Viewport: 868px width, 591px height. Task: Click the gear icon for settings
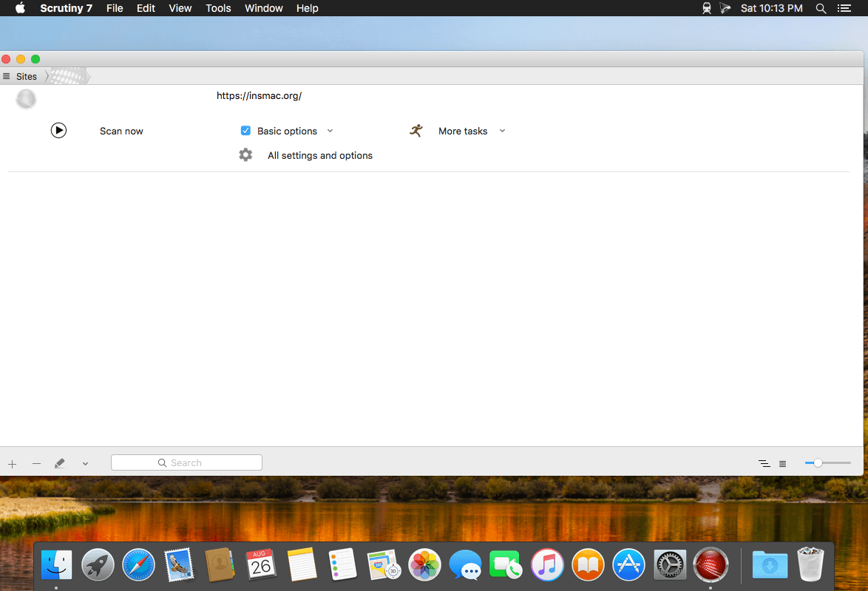click(245, 154)
